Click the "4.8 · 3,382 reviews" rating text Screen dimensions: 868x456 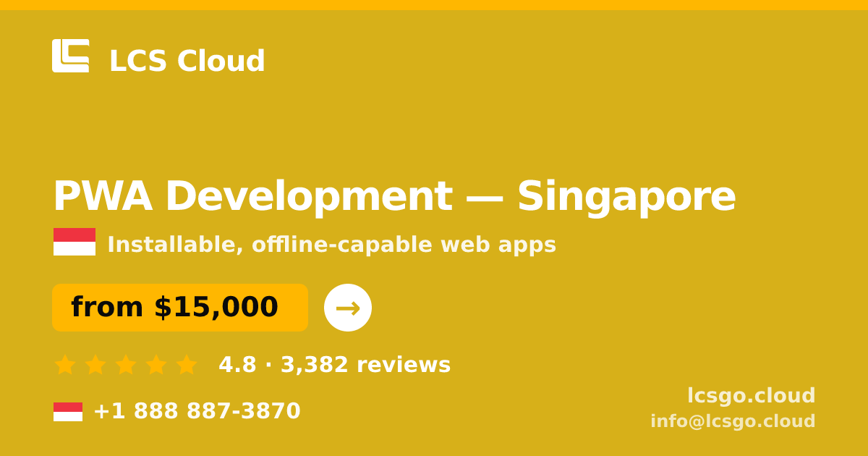pos(335,365)
